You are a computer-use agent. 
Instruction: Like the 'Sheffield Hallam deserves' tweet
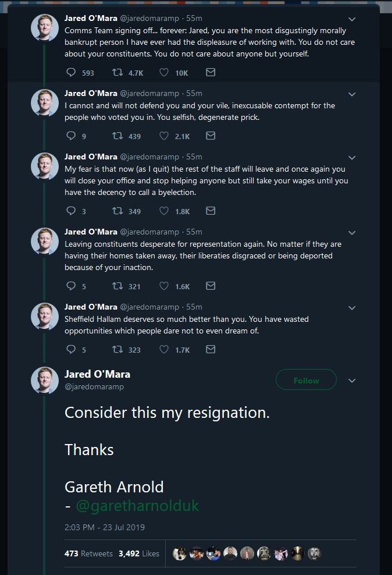[164, 349]
